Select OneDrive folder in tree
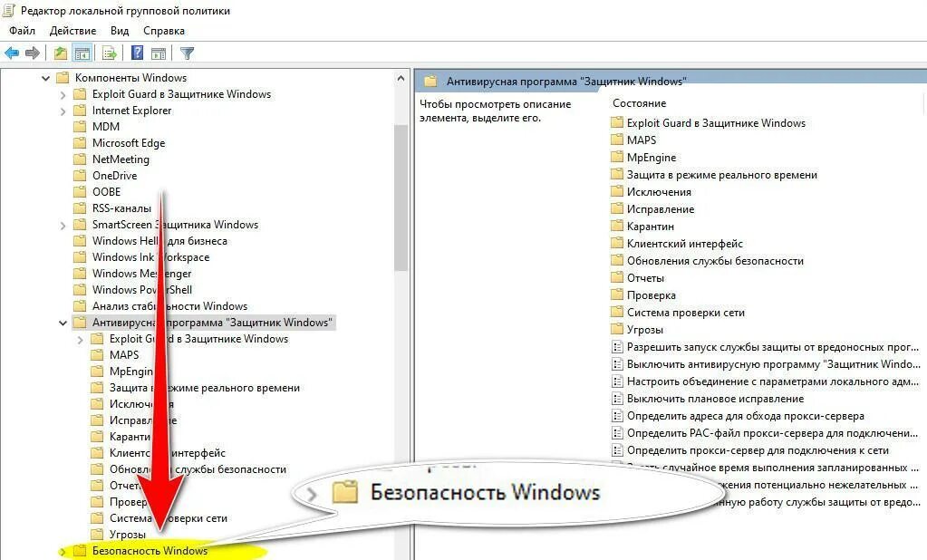Image resolution: width=927 pixels, height=560 pixels. pyautogui.click(x=115, y=176)
